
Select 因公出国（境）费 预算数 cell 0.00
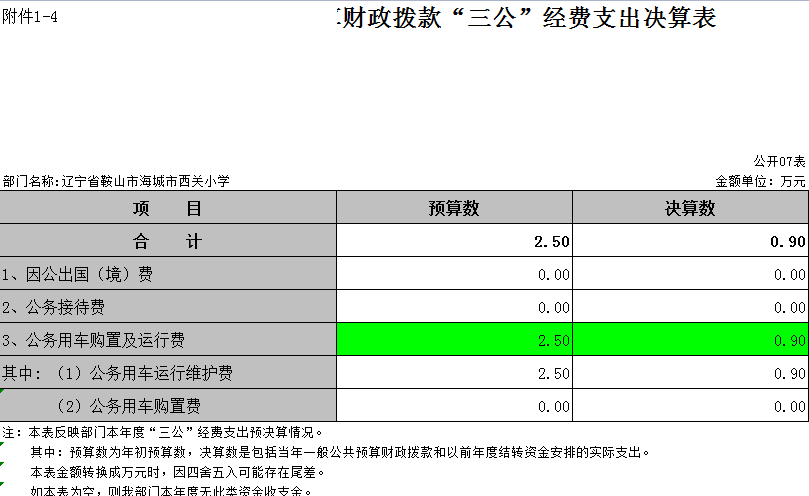point(454,274)
